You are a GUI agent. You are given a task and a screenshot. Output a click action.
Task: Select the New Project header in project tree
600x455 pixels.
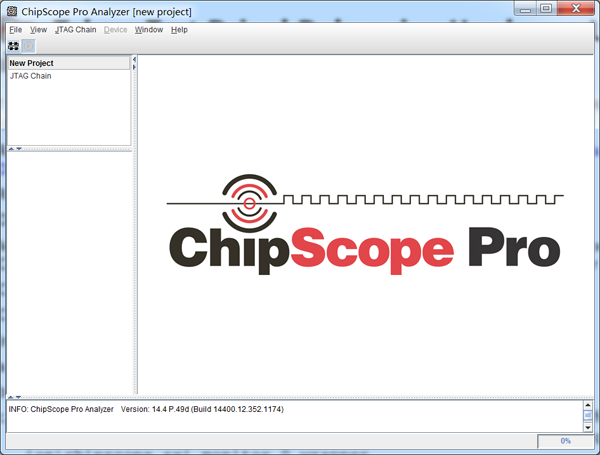(69, 63)
